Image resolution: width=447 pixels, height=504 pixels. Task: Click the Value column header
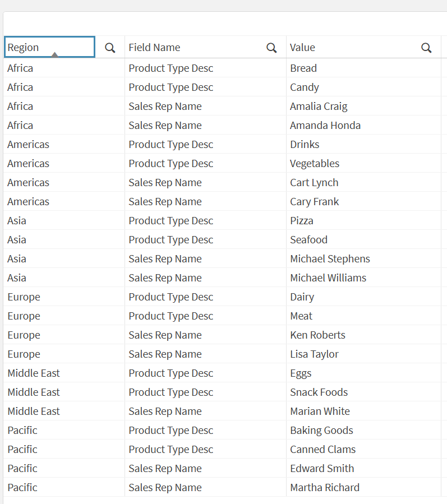tap(302, 48)
